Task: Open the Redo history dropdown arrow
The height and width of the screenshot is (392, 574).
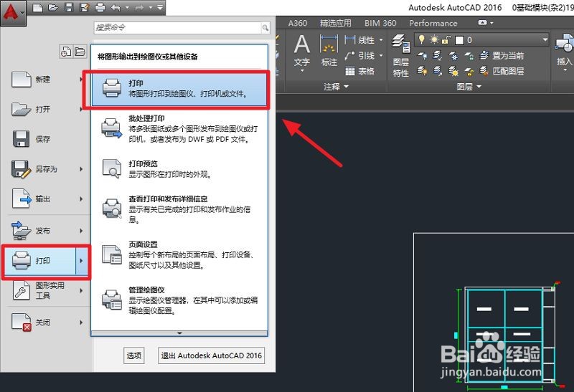Action: click(x=150, y=7)
